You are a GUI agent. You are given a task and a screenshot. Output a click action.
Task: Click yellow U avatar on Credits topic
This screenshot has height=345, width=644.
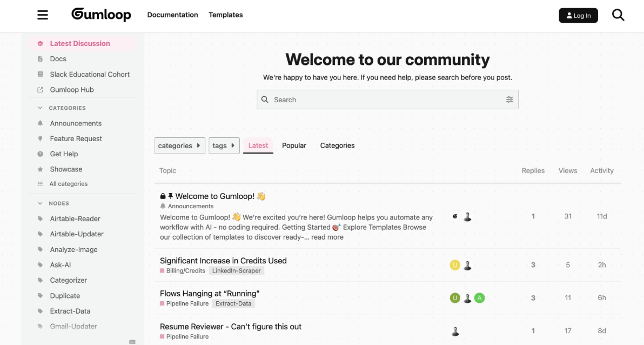coord(455,265)
